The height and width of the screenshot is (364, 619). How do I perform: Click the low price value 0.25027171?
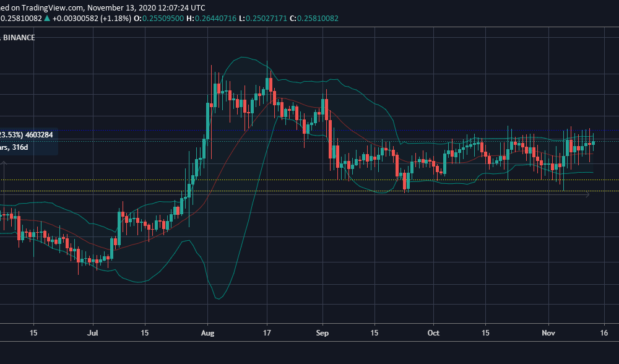pos(266,18)
